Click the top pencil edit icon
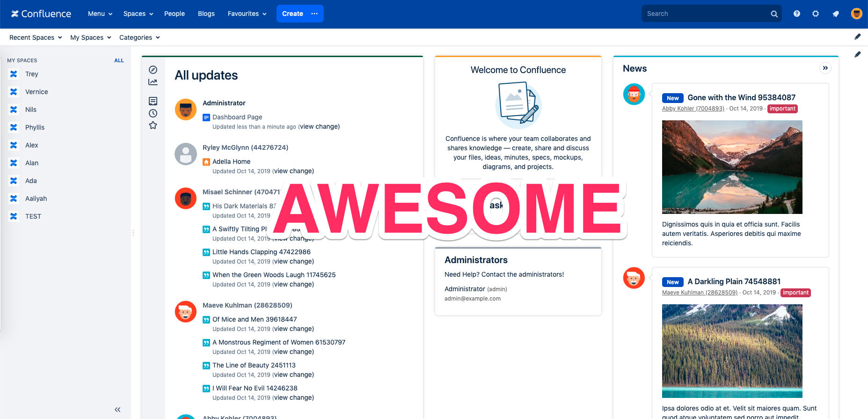This screenshot has height=419, width=868. pos(858,37)
